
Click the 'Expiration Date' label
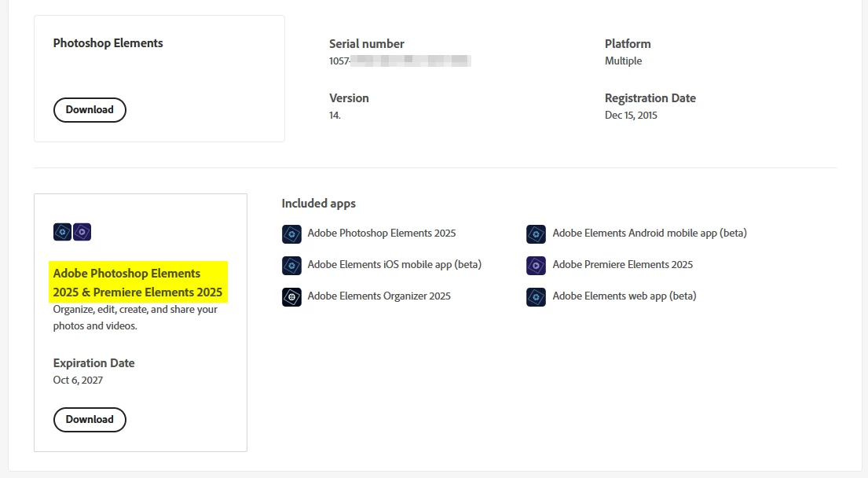(94, 362)
